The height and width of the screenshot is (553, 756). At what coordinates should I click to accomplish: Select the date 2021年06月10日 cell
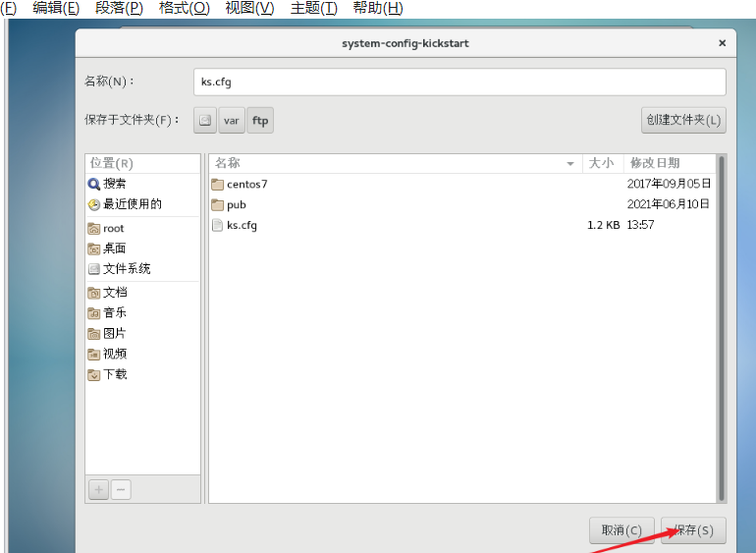(x=668, y=204)
